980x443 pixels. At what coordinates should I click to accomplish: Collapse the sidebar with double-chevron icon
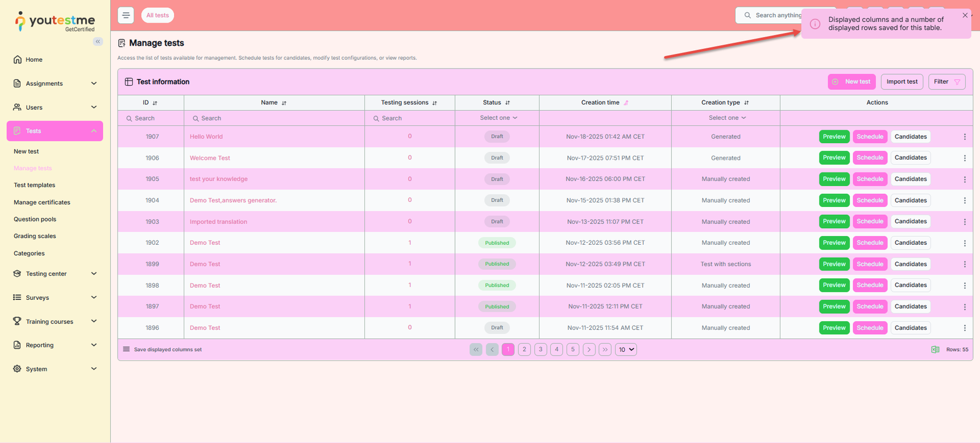coord(98,42)
